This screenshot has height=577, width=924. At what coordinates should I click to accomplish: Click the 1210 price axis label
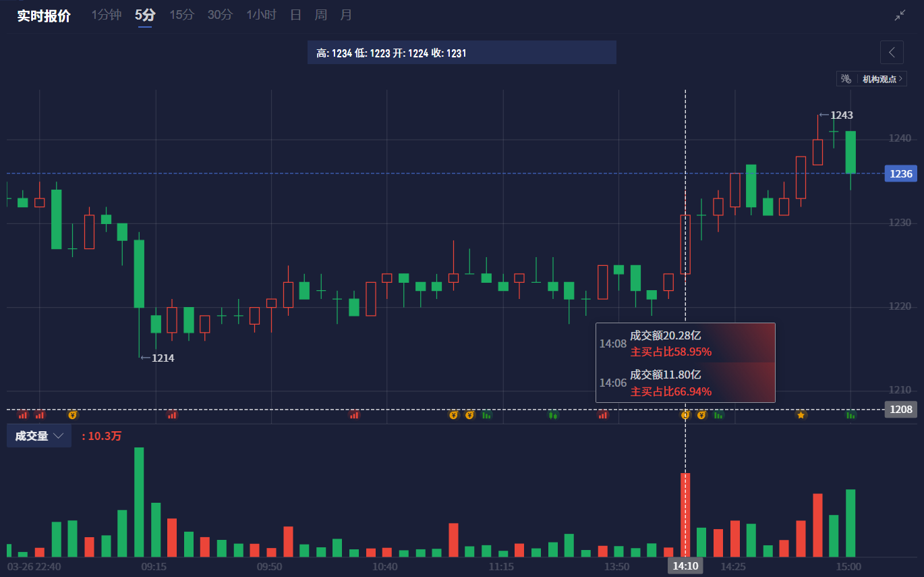click(900, 389)
